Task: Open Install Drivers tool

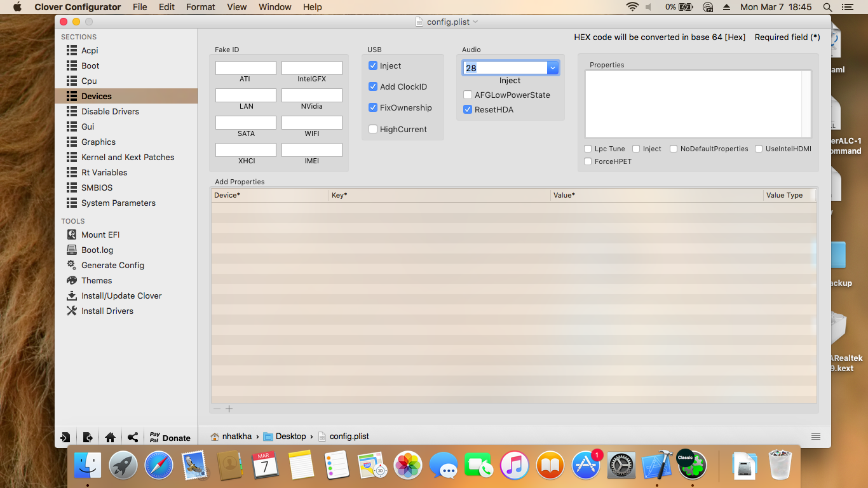Action: (100, 311)
